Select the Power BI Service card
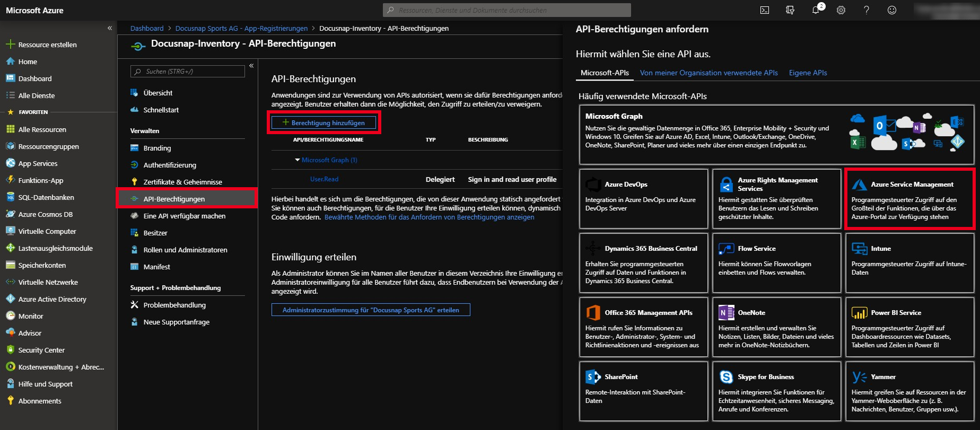 pyautogui.click(x=910, y=327)
